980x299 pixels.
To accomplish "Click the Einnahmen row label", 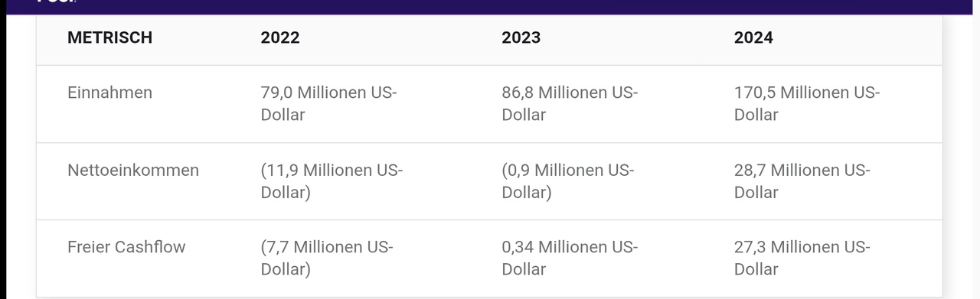I will coord(109,93).
